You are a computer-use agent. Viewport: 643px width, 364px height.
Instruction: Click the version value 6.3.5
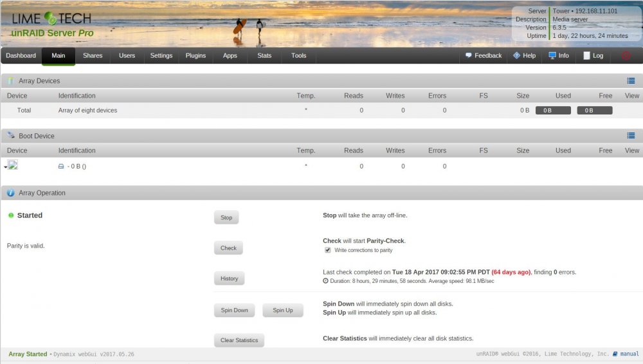click(559, 28)
